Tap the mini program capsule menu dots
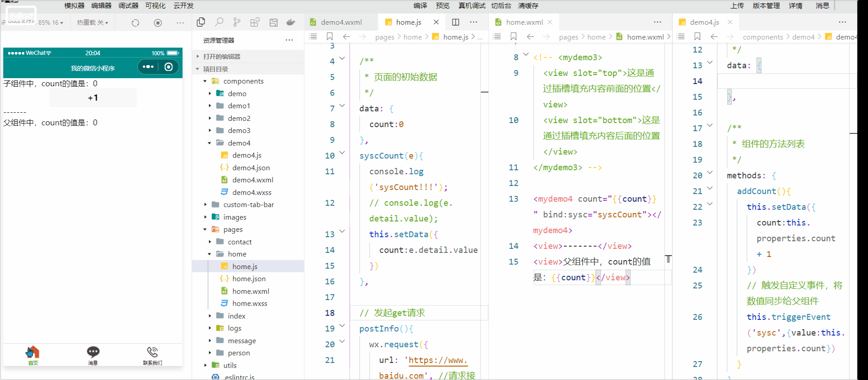This screenshot has height=380, width=868. click(148, 67)
